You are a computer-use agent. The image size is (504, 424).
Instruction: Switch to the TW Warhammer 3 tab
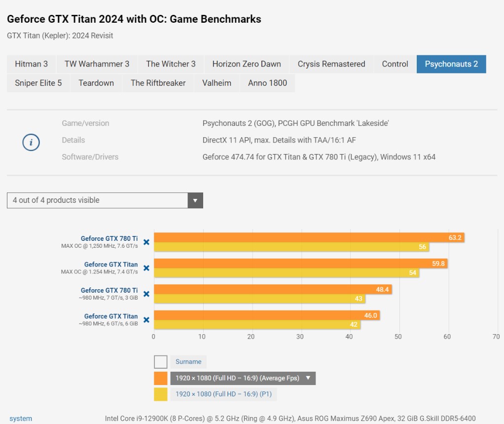coord(97,64)
